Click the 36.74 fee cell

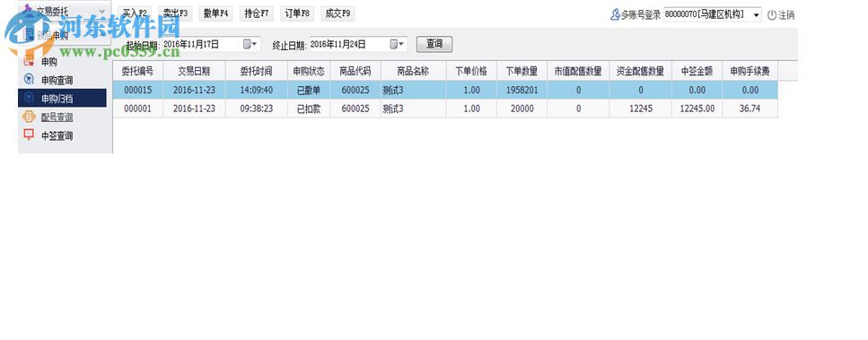[x=750, y=109]
